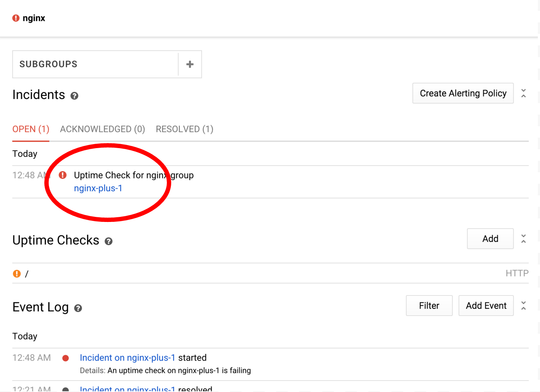Collapse the Incidents section
The height and width of the screenshot is (392, 540).
tap(523, 93)
